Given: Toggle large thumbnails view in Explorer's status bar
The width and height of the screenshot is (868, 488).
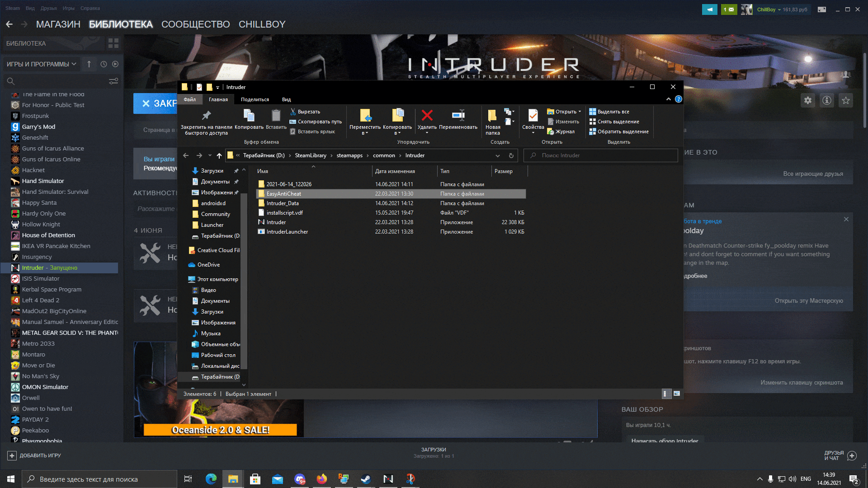Looking at the screenshot, I should tap(676, 394).
